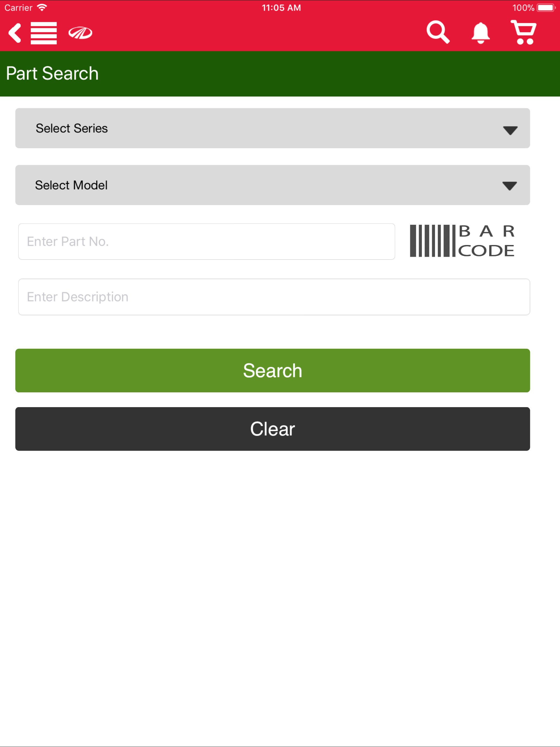
Task: Scan part using BAR CODE icon
Action: click(462, 241)
